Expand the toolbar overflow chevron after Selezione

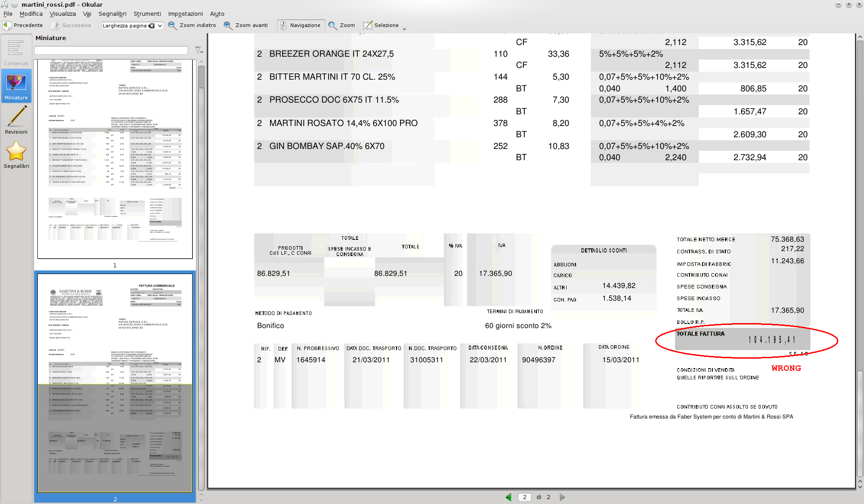pos(404,29)
